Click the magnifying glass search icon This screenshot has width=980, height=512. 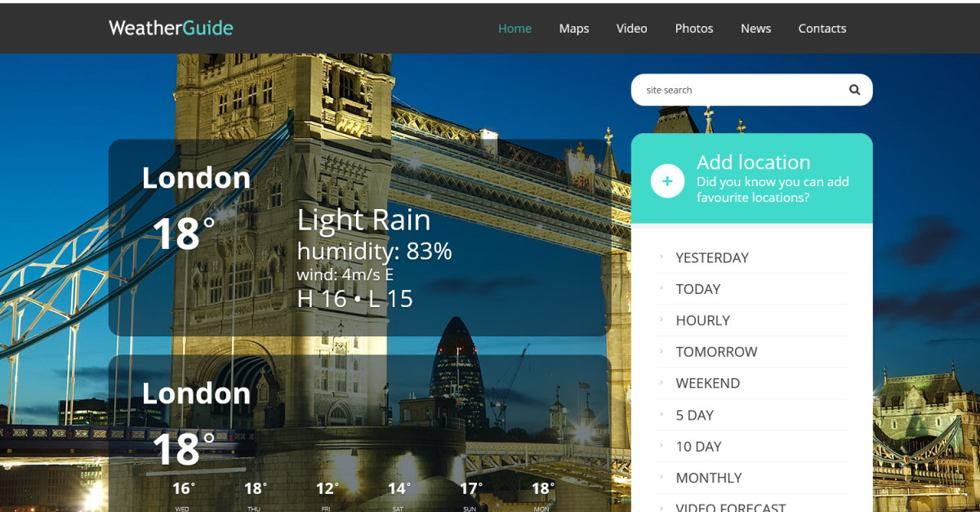(x=854, y=90)
